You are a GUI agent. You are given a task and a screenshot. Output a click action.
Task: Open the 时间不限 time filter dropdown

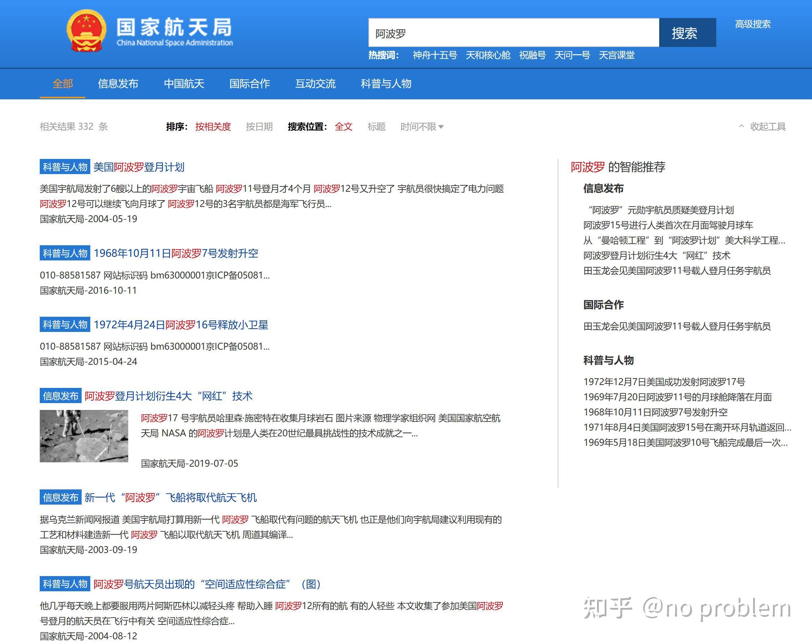click(422, 126)
